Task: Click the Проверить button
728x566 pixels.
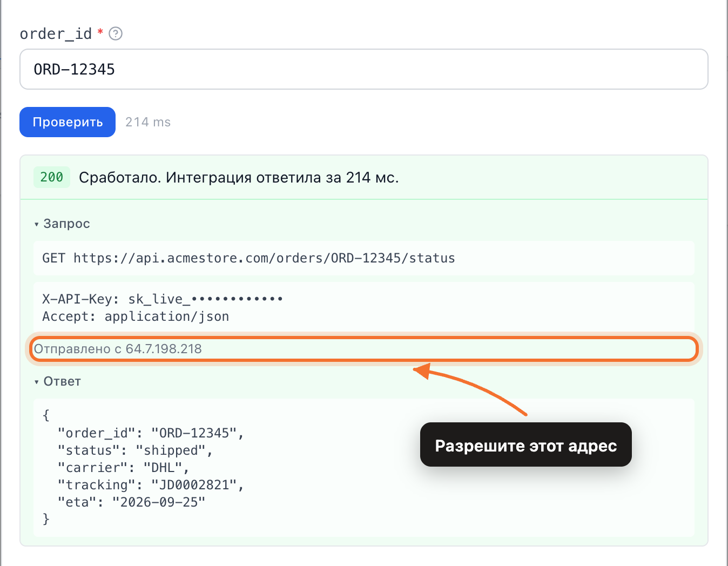Action: [x=68, y=122]
